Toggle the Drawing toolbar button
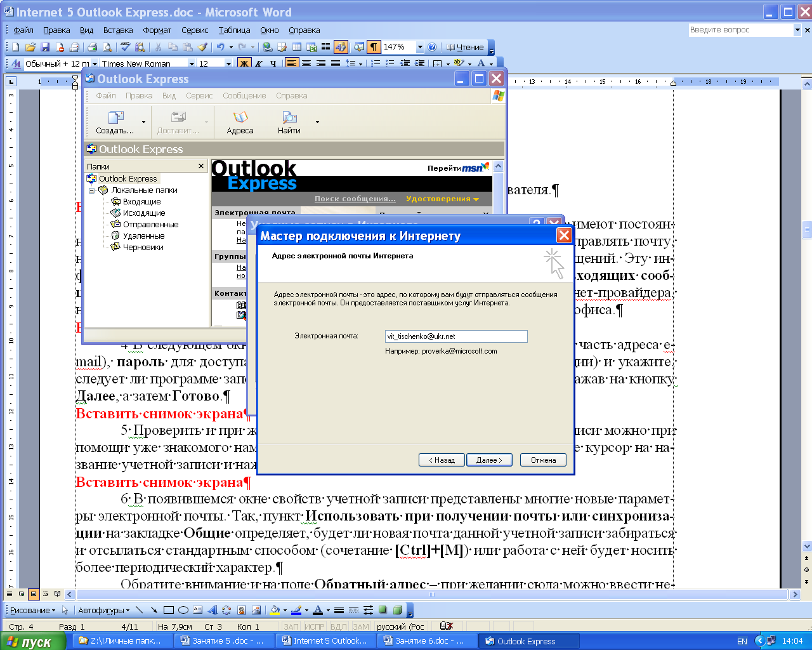This screenshot has width=812, height=650. [341, 47]
